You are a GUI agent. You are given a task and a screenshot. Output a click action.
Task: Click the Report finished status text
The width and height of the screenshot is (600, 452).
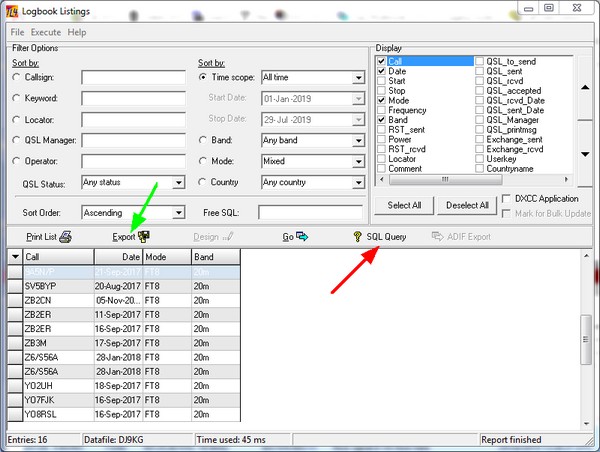511,440
